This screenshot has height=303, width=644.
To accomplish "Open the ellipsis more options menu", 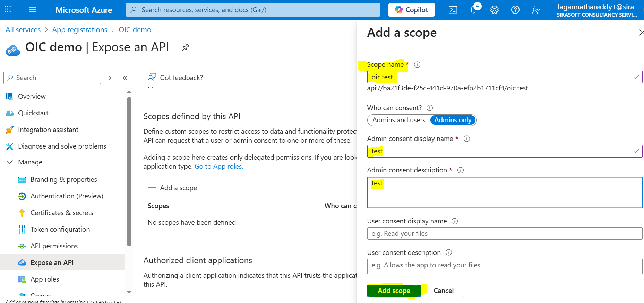I will click(203, 47).
